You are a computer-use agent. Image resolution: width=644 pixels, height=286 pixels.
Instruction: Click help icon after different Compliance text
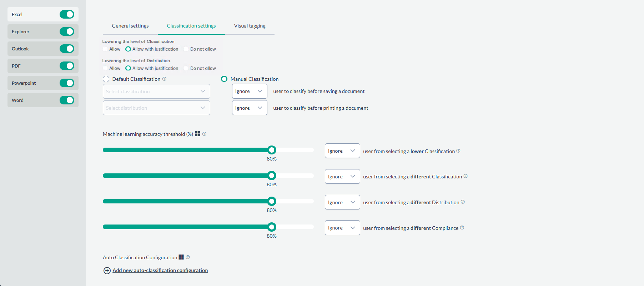click(462, 228)
